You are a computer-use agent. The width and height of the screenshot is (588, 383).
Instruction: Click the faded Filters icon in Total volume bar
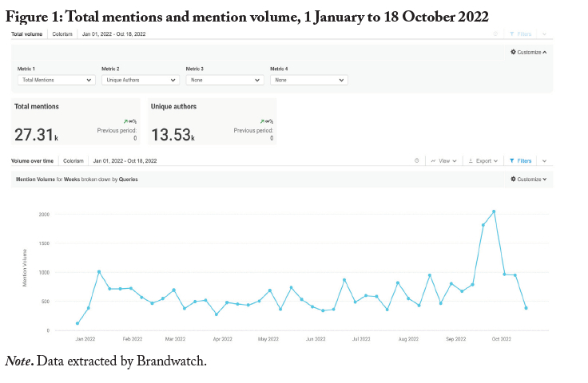click(512, 34)
